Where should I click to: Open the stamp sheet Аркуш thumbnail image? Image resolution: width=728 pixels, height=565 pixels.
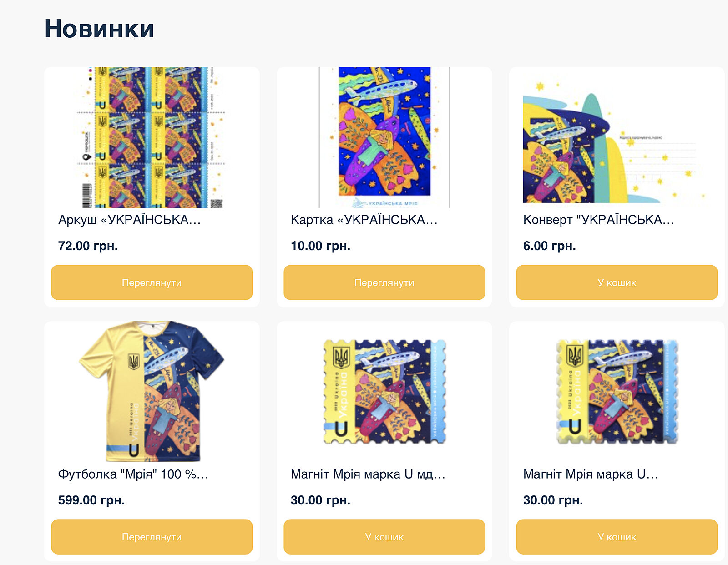152,137
